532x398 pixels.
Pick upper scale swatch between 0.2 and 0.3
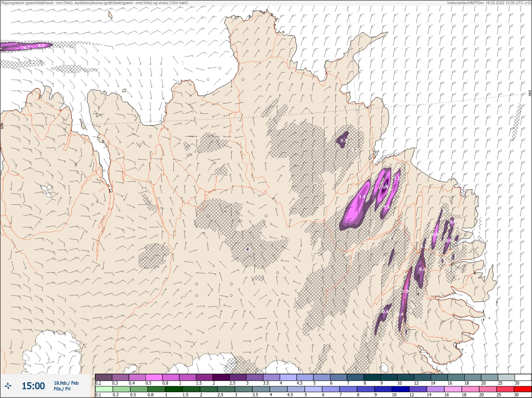click(103, 377)
